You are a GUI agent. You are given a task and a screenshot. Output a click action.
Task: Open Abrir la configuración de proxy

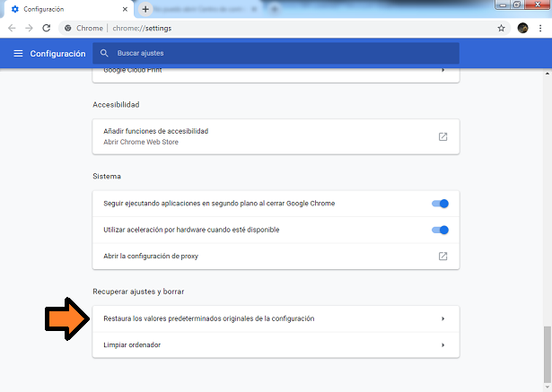[276, 257]
